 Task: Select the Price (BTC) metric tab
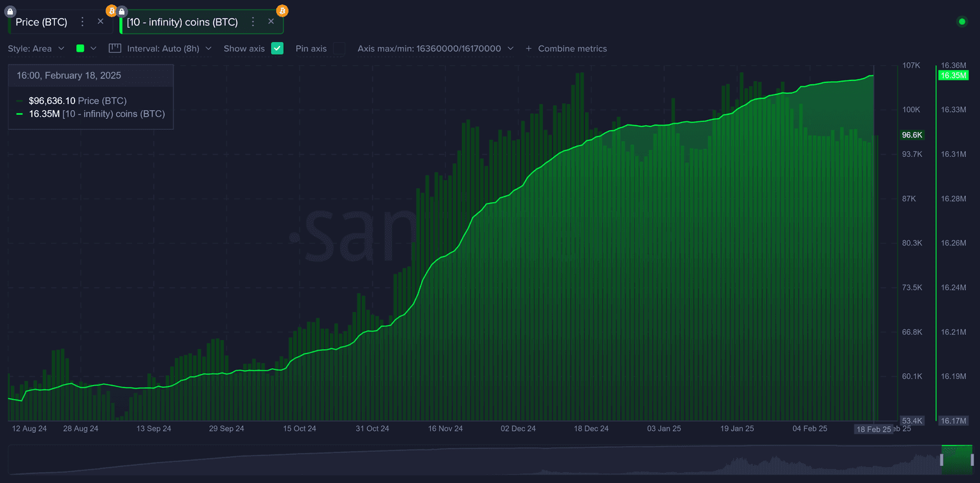[x=41, y=22]
